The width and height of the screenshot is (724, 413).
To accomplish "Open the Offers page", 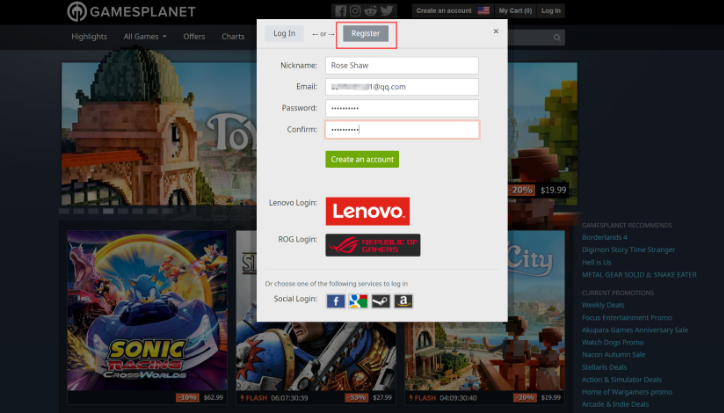I will pos(194,36).
